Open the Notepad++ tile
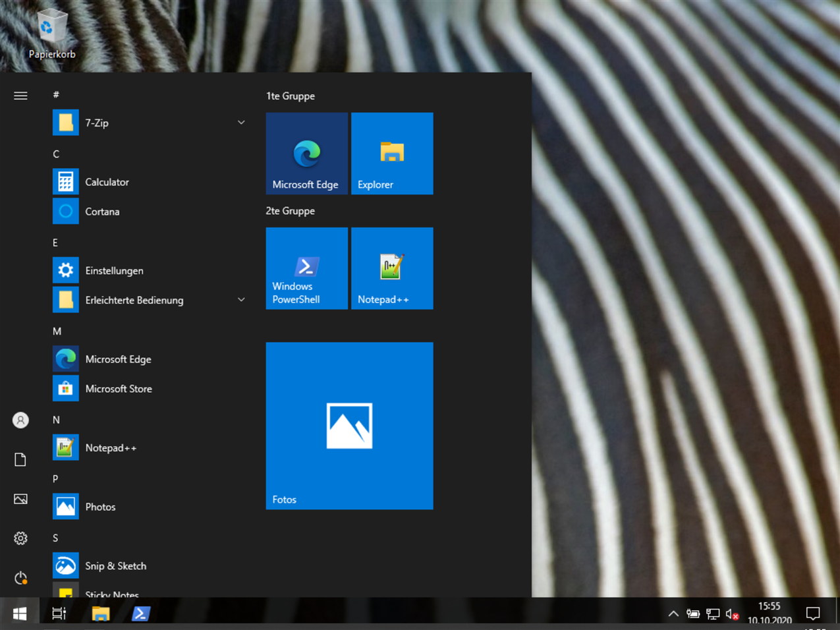 pos(392,268)
